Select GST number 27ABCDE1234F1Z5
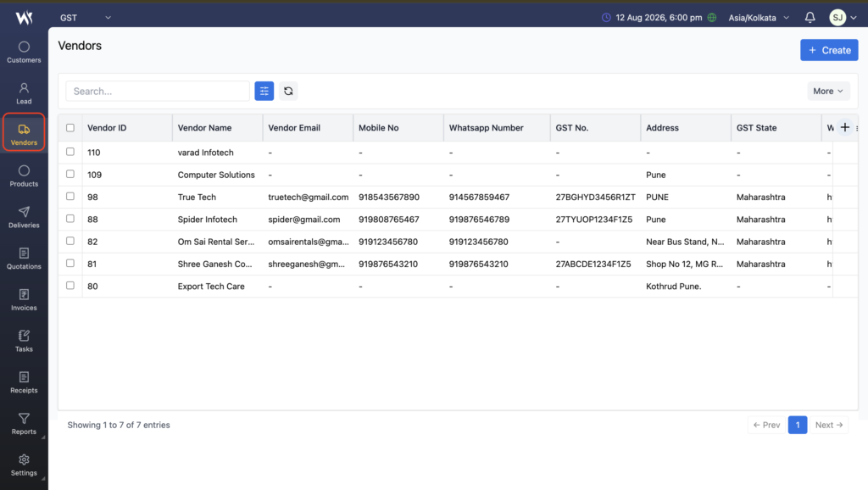The image size is (868, 490). [x=593, y=264]
